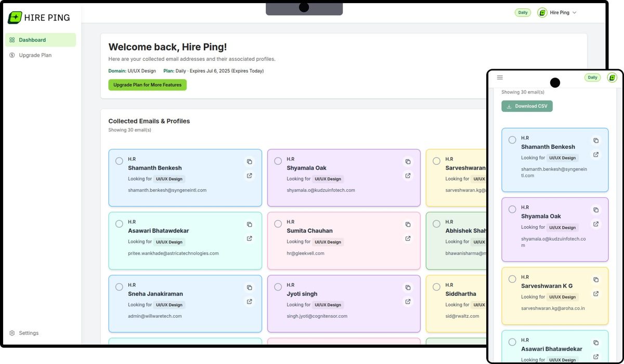Copy Sarveshwaran K G email in mobile view
This screenshot has width=624, height=364.
[x=596, y=280]
